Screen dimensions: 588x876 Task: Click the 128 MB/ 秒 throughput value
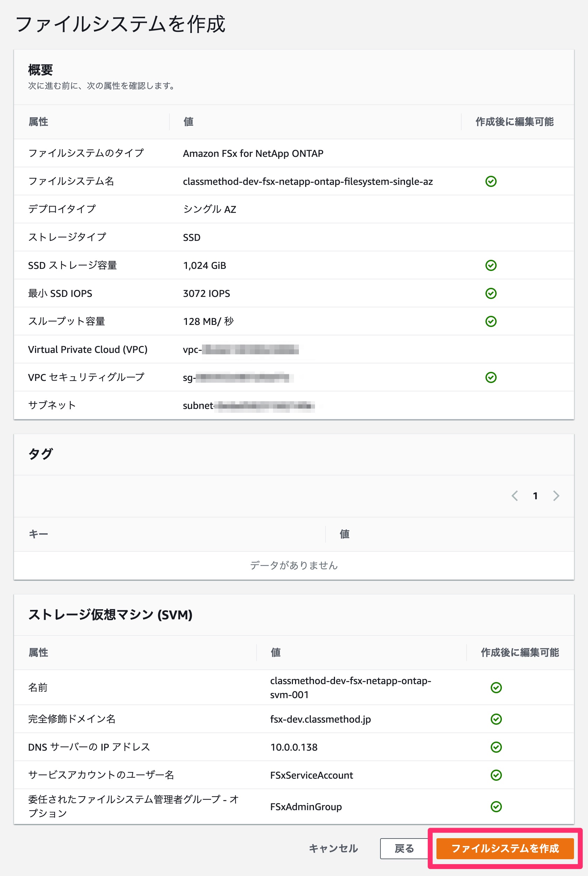(x=208, y=321)
